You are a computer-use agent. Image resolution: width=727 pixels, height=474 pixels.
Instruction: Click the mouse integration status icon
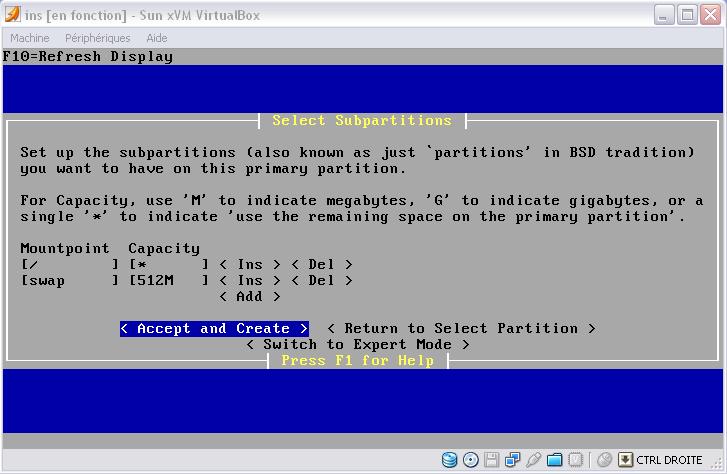tap(603, 461)
